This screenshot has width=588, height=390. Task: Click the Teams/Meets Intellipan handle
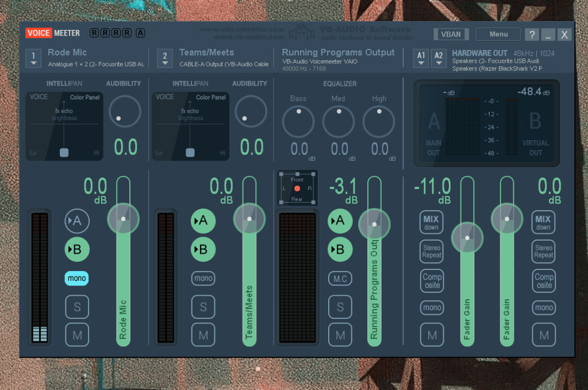tap(190, 152)
